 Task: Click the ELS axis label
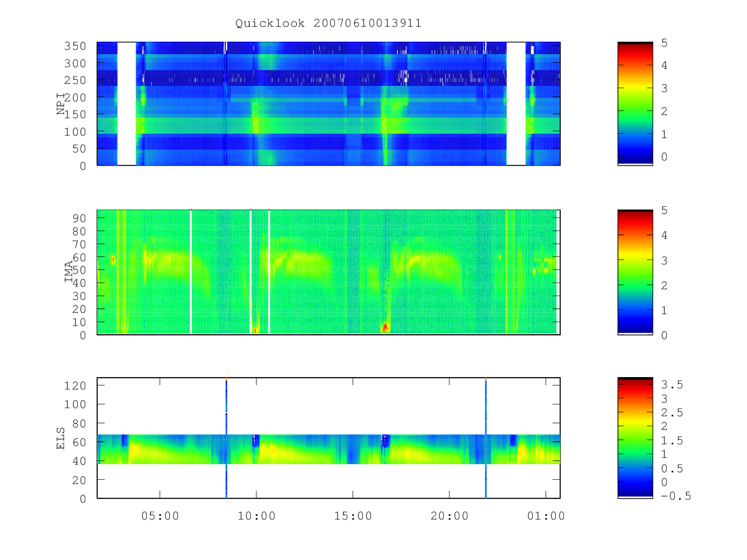(62, 438)
